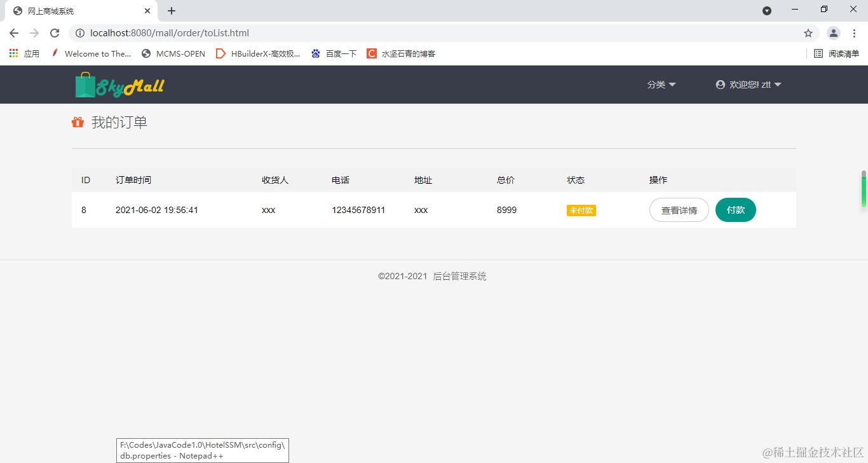Open the Chrome profile icon

click(833, 33)
